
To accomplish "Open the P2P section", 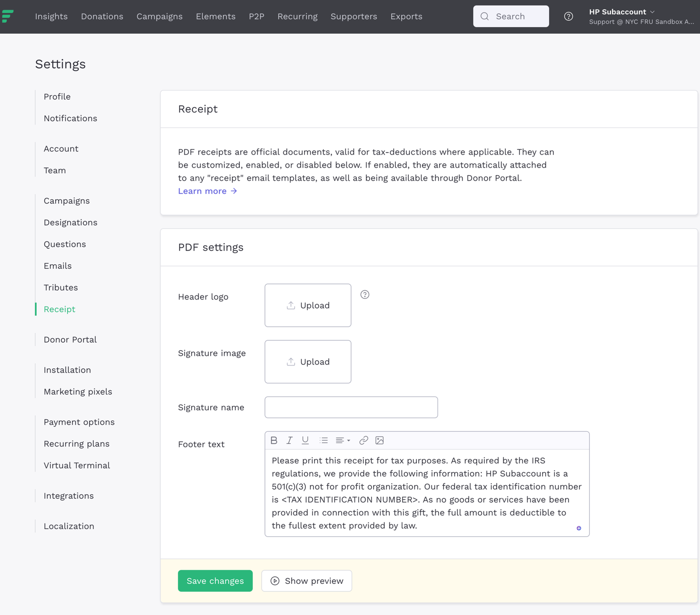I will click(x=256, y=17).
